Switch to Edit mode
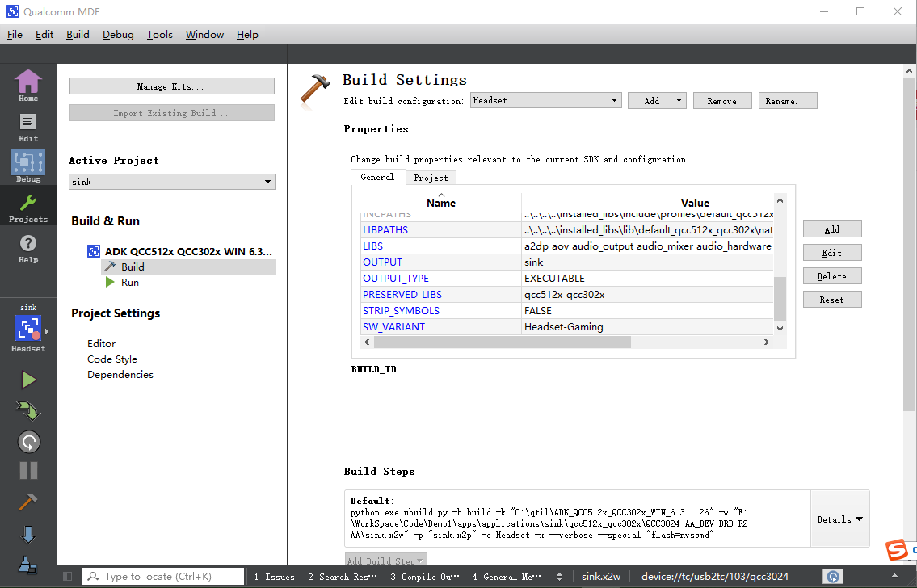This screenshot has height=588, width=917. click(28, 128)
